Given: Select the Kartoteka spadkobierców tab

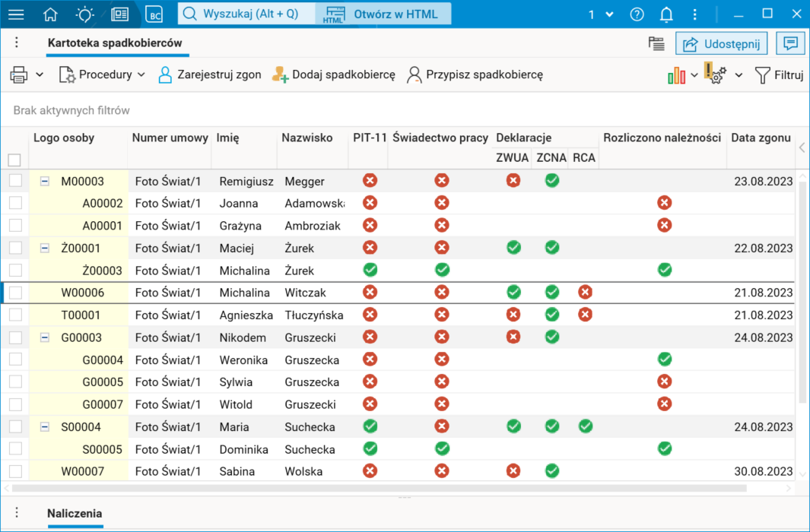Looking at the screenshot, I should click(115, 43).
